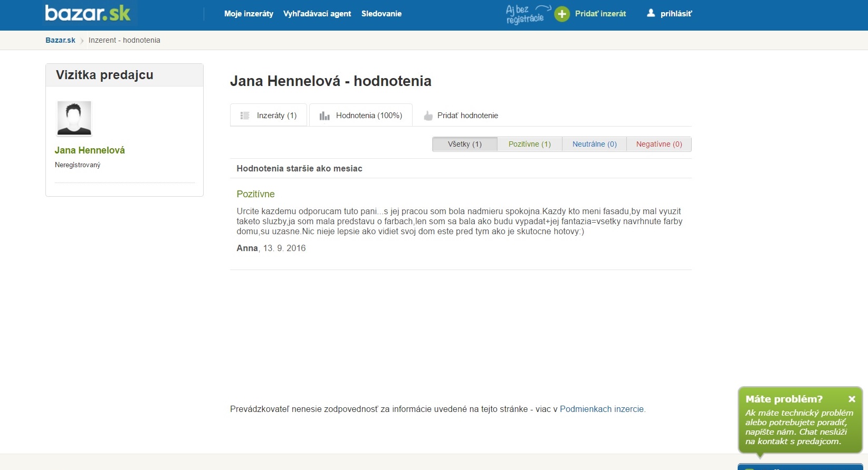The image size is (868, 470).
Task: Open seller name link Jana Hennelová
Action: point(90,150)
